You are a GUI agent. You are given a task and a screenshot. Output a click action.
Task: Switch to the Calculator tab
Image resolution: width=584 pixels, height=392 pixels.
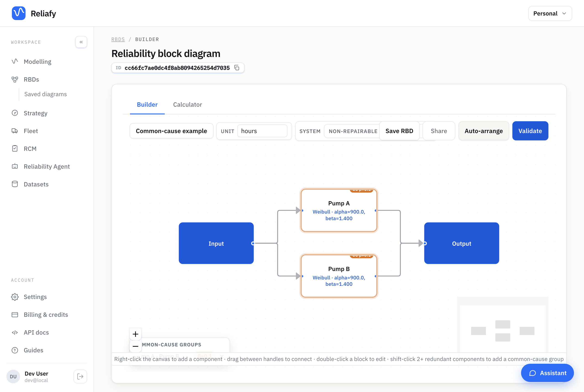(x=188, y=105)
